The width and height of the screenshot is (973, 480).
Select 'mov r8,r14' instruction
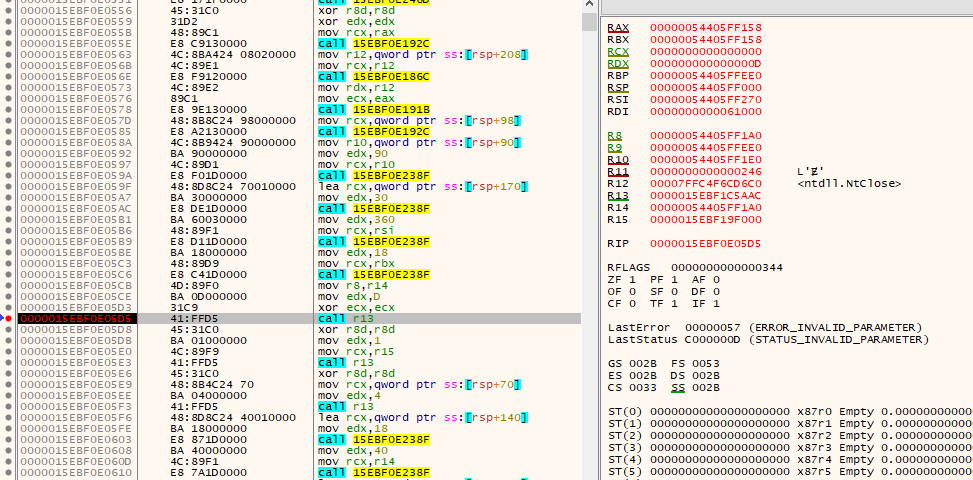[347, 285]
